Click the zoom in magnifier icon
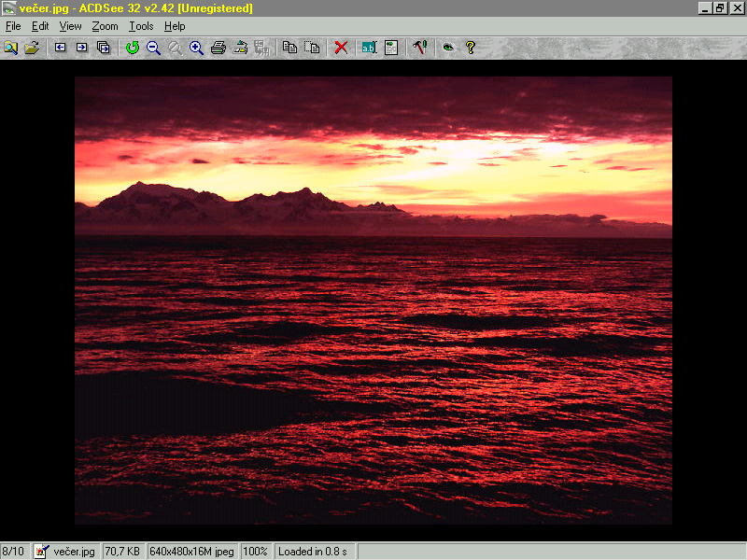This screenshot has height=560, width=747. (196, 48)
